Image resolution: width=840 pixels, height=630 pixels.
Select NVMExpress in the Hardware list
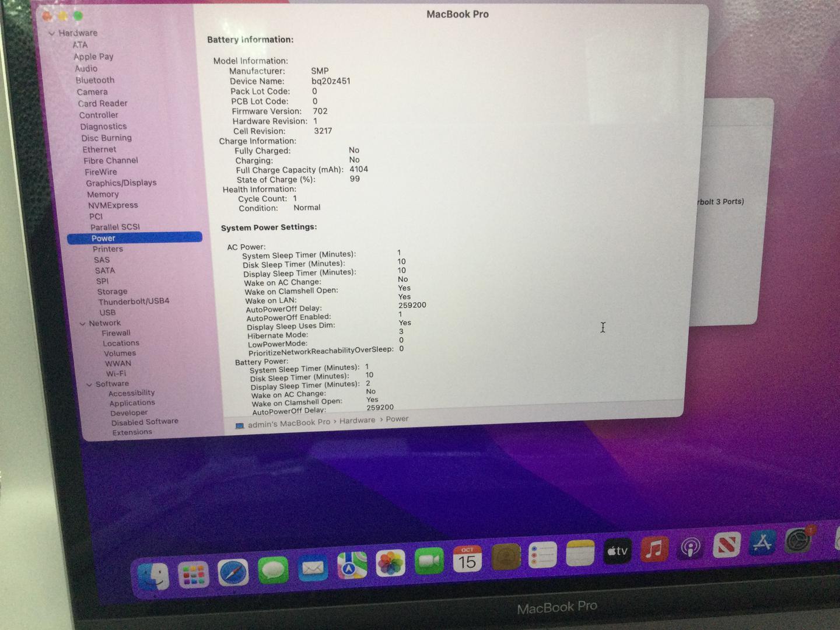[113, 205]
